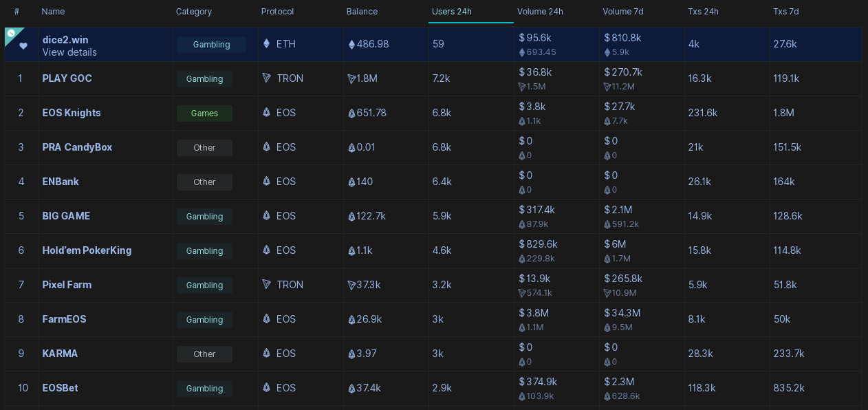
Task: Click the 231.6k Txs 24h value
Action: pyautogui.click(x=703, y=113)
